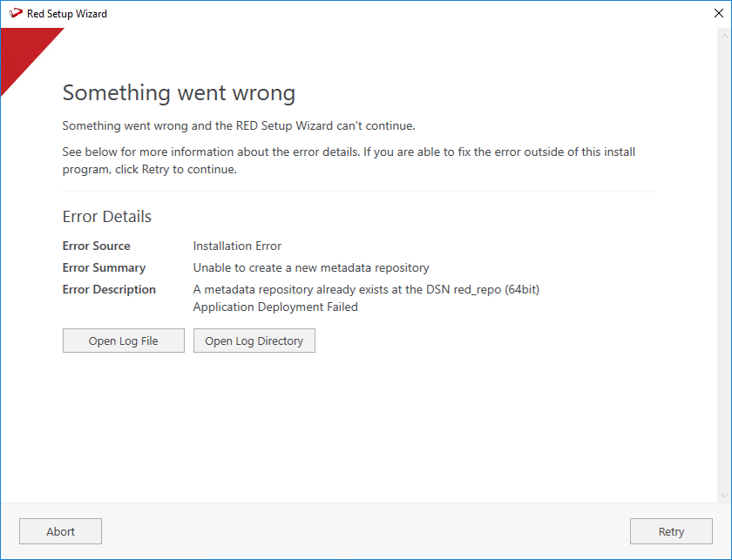Click the vertical scrollbar track
Image resolution: width=732 pixels, height=560 pixels.
pyautogui.click(x=724, y=261)
